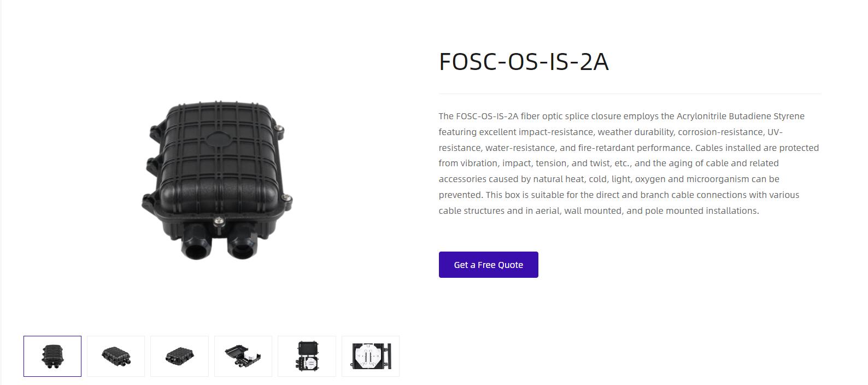Screen dimensions: 868x385
Task: Click the top-right screw on the closure
Action: [280, 129]
